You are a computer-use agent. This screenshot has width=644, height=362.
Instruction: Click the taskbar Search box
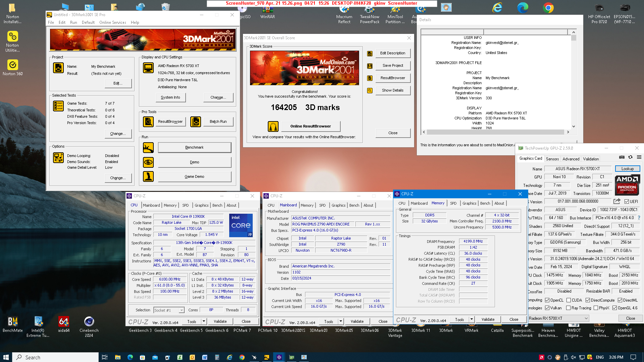pos(56,357)
